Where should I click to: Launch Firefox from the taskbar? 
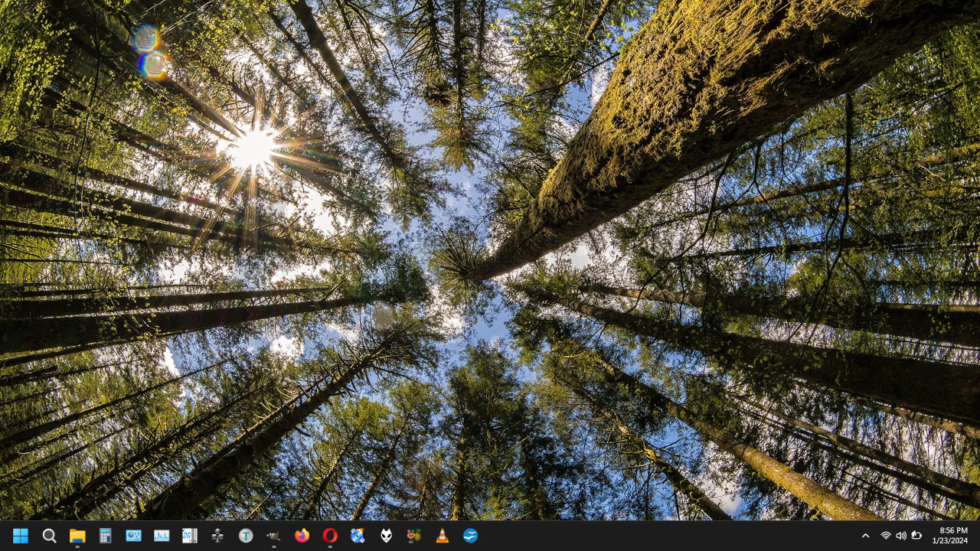point(302,536)
